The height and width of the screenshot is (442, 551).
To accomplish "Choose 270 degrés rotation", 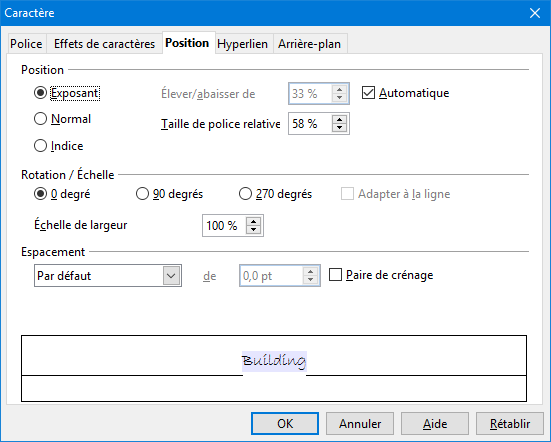I will [245, 194].
